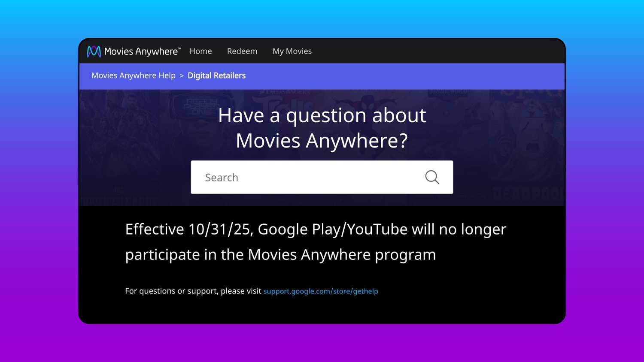Select the My Movies nav item
644x362 pixels.
click(292, 51)
